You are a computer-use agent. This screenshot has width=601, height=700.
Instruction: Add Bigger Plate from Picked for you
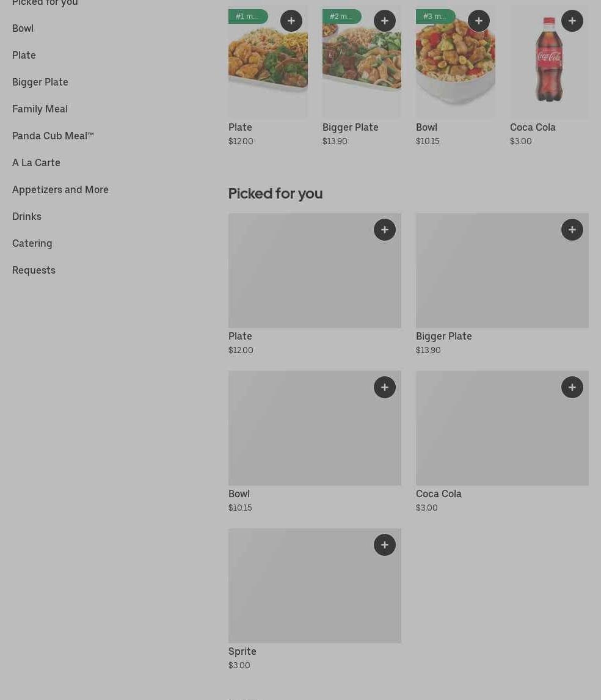572,230
